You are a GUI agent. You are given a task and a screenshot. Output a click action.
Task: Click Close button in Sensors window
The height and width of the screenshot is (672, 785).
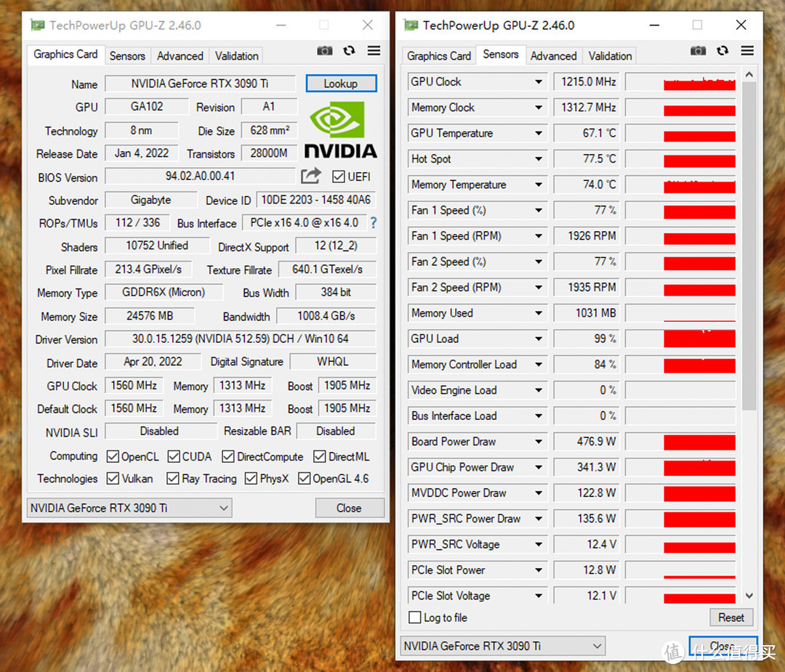click(x=723, y=646)
